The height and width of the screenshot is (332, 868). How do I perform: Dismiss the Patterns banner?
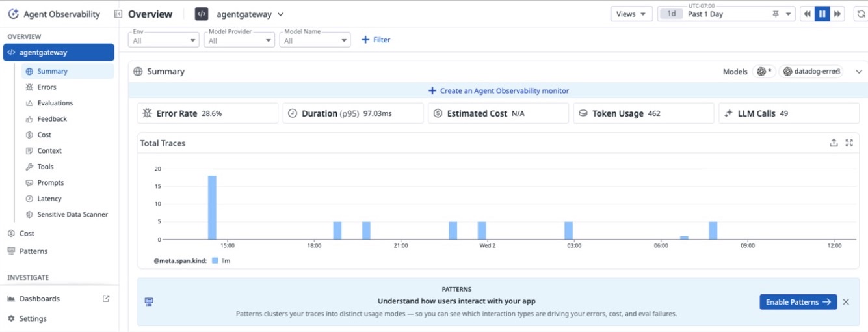pos(846,302)
